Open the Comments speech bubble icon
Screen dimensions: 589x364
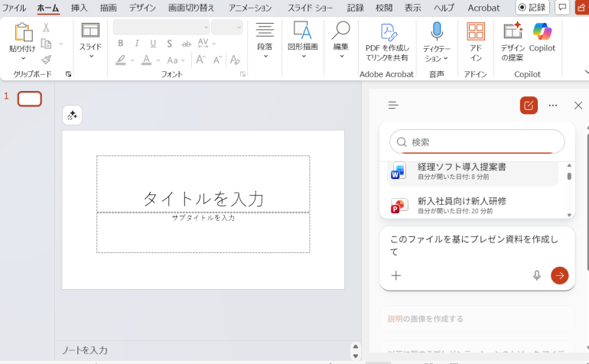point(562,8)
